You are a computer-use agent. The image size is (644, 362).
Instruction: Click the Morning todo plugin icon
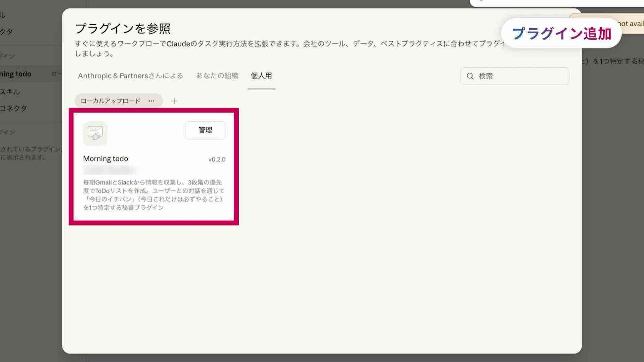tap(95, 133)
